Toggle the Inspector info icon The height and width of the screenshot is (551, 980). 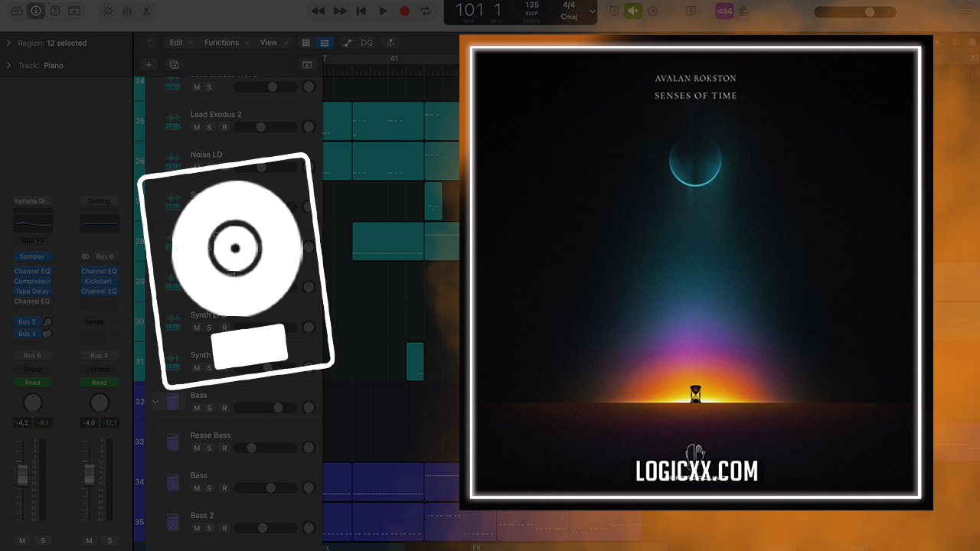[36, 11]
